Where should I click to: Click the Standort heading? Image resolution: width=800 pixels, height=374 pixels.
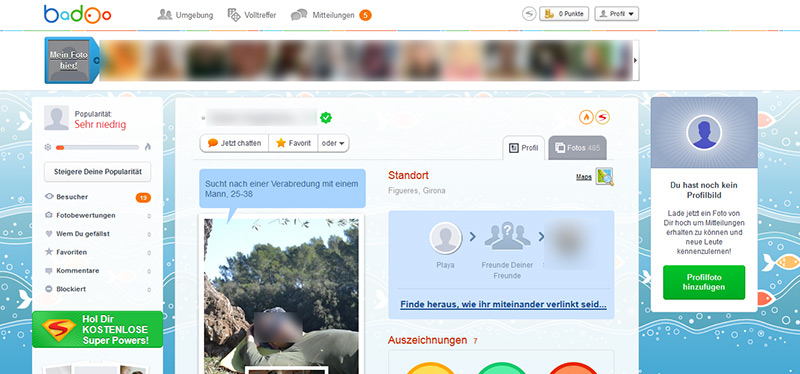408,176
